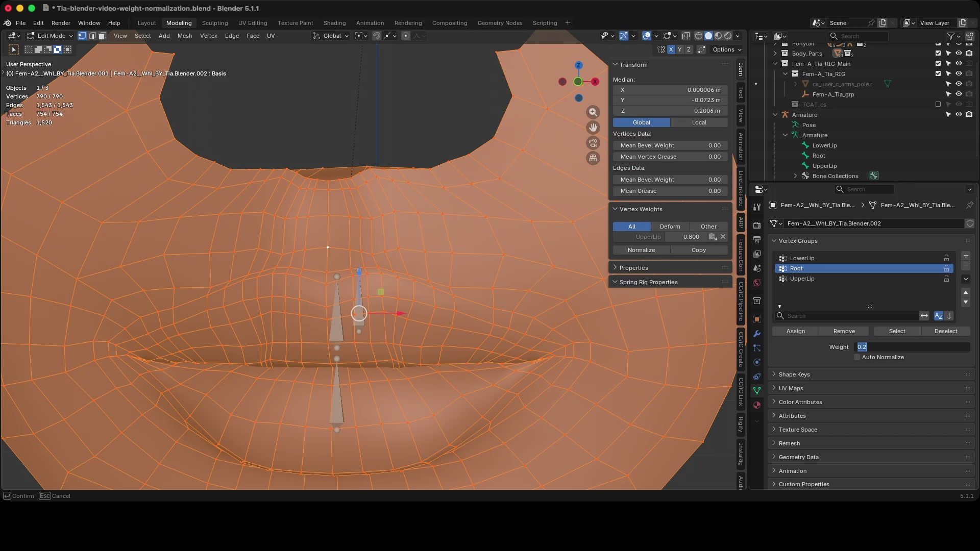Image resolution: width=980 pixels, height=551 pixels.
Task: Select Deform tab in Vertex Weights
Action: 670,227
